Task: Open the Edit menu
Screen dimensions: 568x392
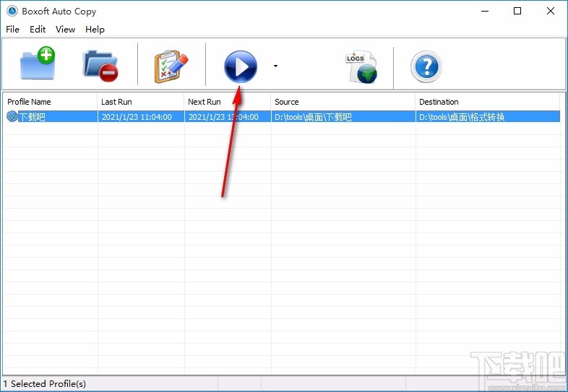Action: (38, 30)
